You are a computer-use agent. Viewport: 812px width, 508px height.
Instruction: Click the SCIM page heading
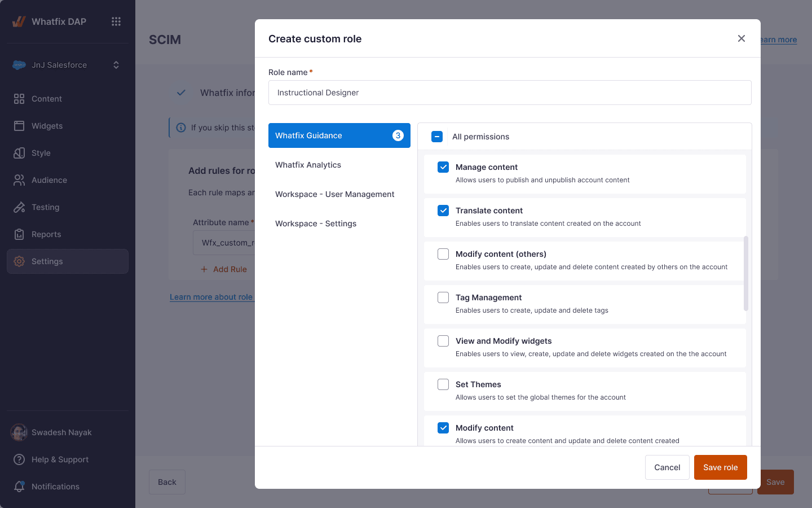point(165,40)
